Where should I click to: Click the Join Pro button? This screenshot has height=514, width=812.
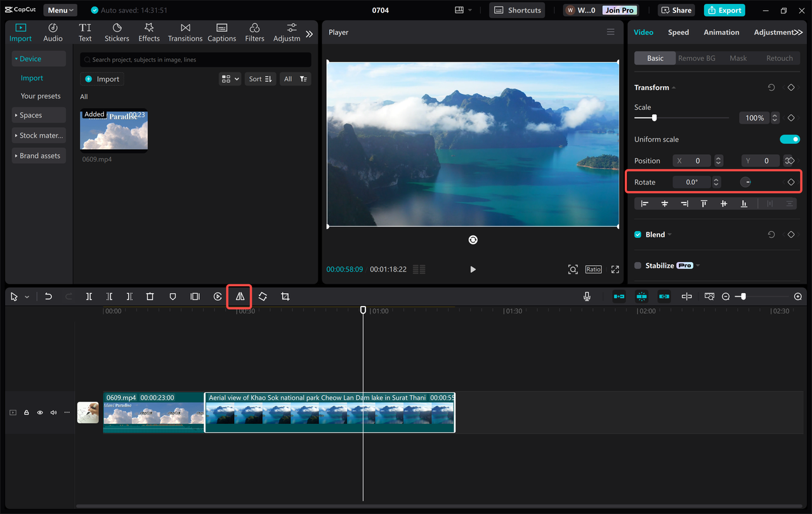point(619,10)
